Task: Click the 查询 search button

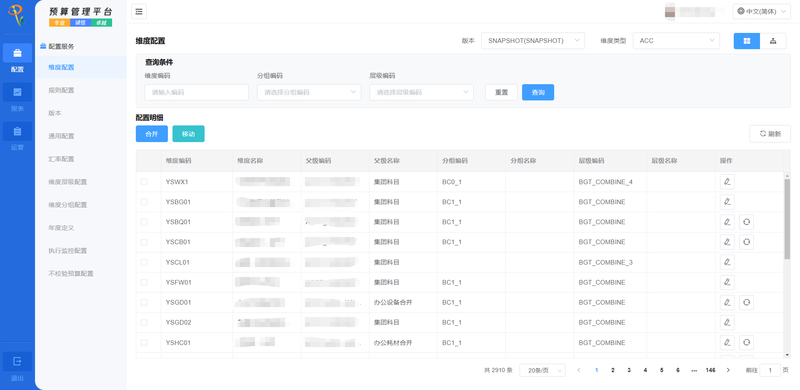Action: tap(538, 92)
